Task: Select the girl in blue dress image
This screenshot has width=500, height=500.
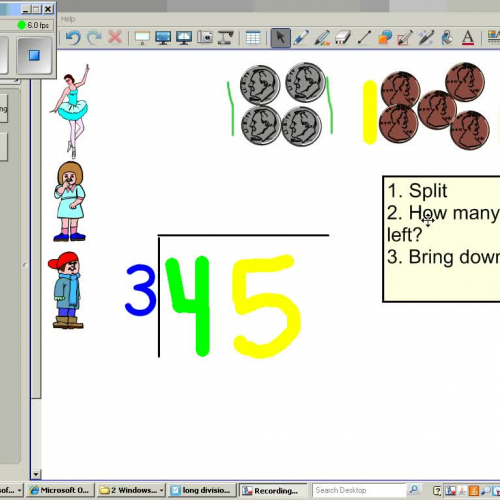Action: 70,201
